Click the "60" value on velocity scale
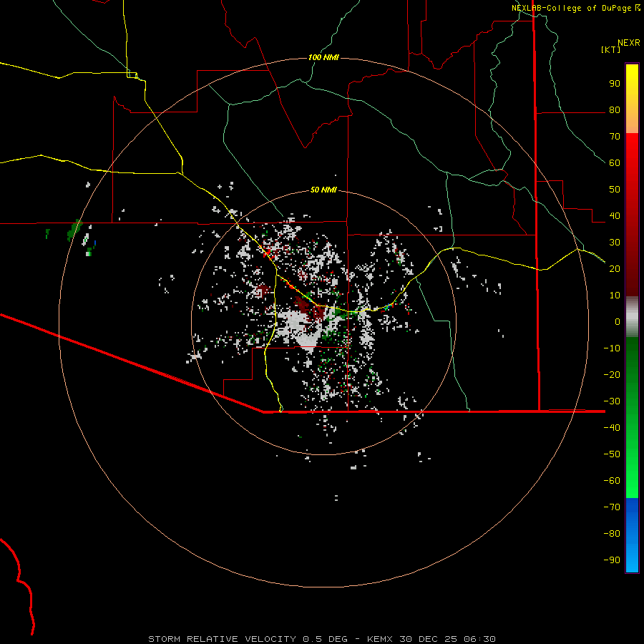The height and width of the screenshot is (644, 644). point(615,163)
